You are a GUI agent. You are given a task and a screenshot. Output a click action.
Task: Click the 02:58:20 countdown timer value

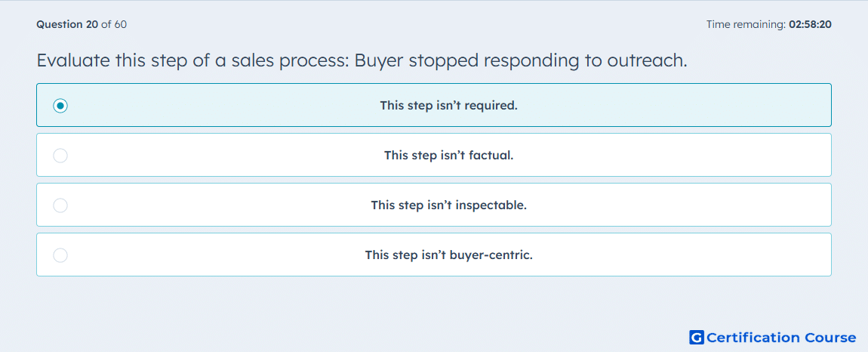coord(810,24)
